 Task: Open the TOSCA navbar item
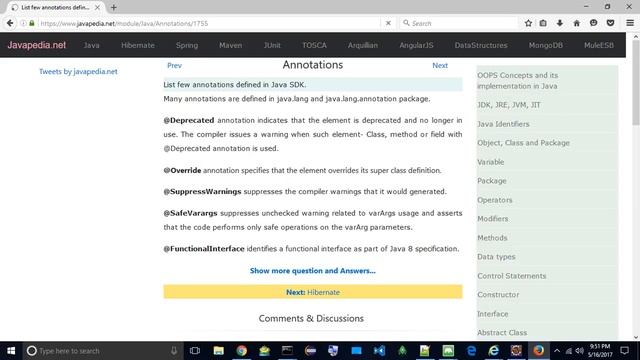pos(314,45)
